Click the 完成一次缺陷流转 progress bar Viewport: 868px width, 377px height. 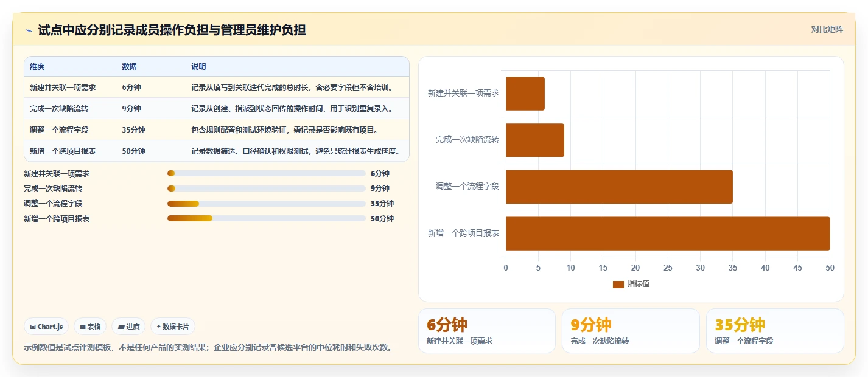[x=267, y=188]
